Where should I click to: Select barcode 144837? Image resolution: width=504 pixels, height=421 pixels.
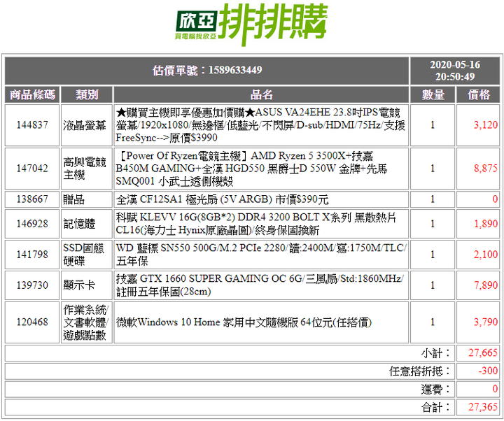click(32, 125)
